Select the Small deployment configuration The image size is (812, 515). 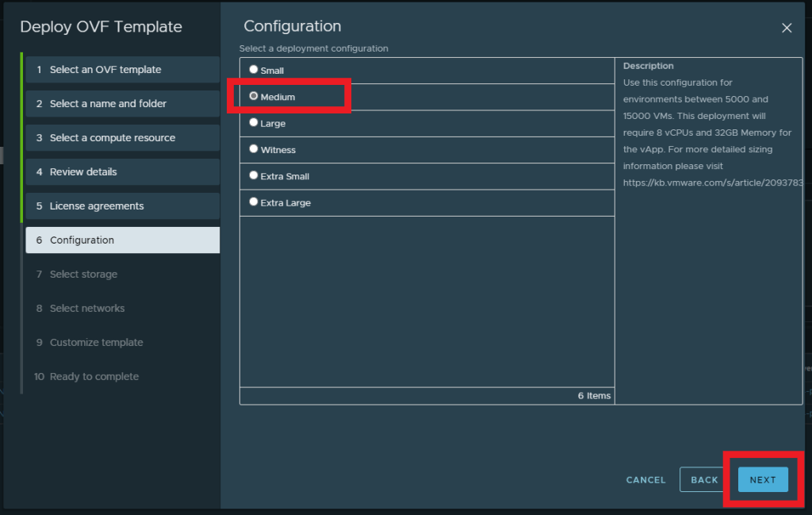(x=254, y=70)
